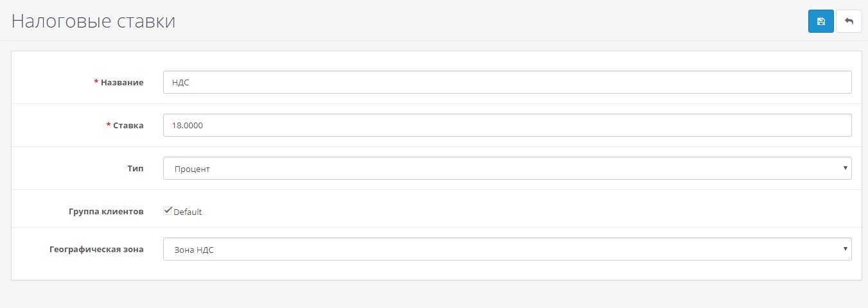Click the red asterisk next to Название
The image size is (868, 308).
96,82
